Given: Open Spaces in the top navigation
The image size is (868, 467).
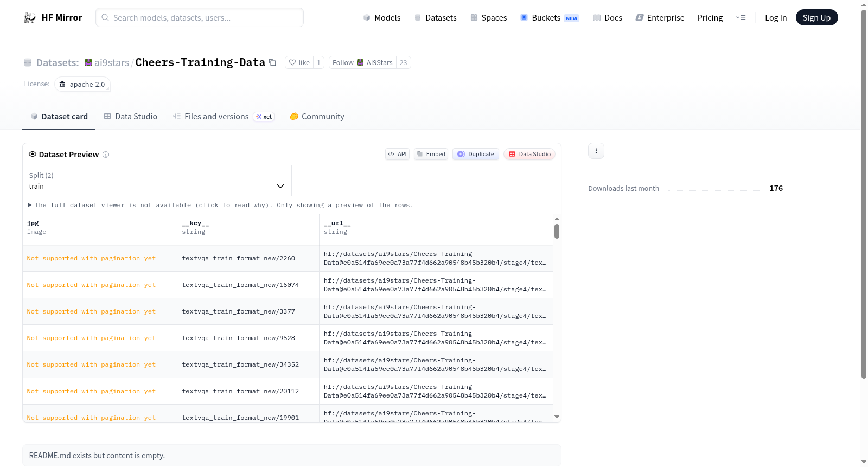Looking at the screenshot, I should click(x=488, y=18).
